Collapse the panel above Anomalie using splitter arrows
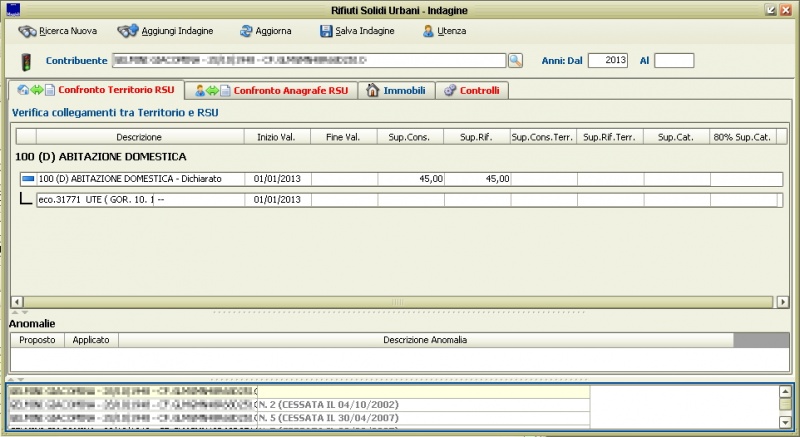This screenshot has width=800, height=437. [x=17, y=312]
